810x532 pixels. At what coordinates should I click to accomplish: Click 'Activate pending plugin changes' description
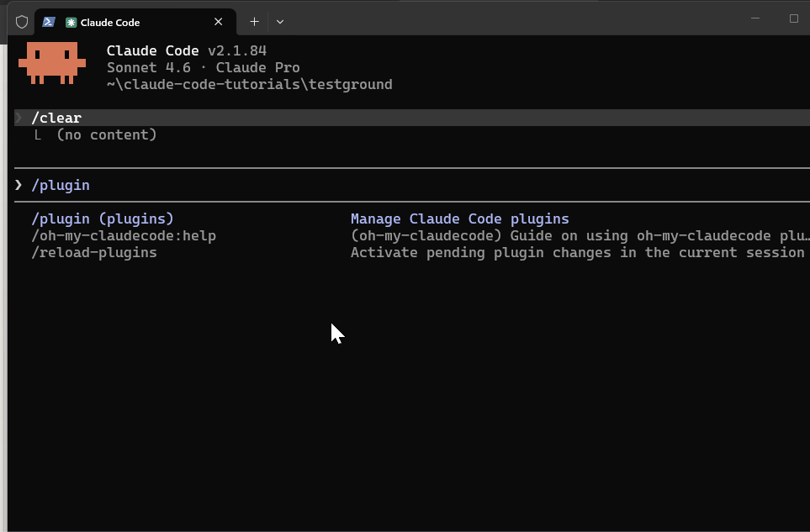pyautogui.click(x=577, y=252)
